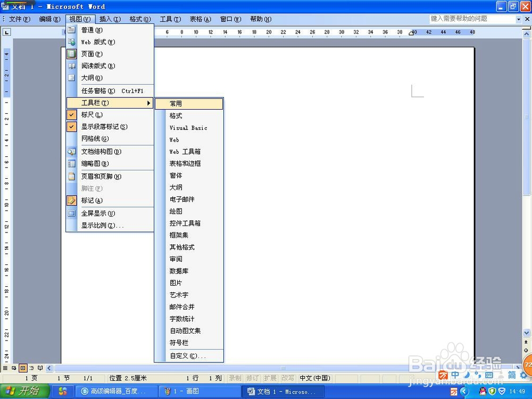532x399 pixels.
Task: Switch to outline view button near status bar
Action: point(31,368)
